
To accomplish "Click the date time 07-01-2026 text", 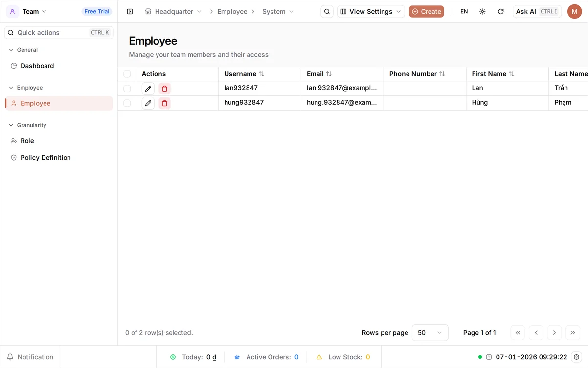I will (532, 357).
